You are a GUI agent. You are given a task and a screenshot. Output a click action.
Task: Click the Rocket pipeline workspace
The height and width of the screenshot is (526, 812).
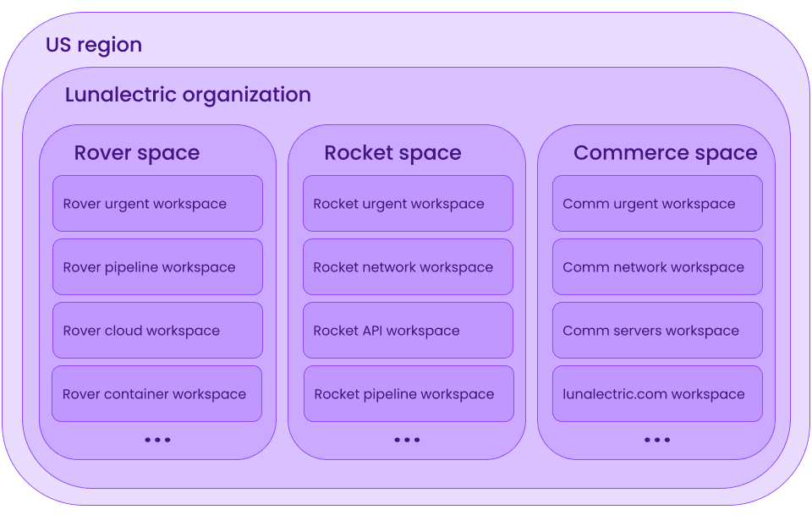pyautogui.click(x=408, y=393)
